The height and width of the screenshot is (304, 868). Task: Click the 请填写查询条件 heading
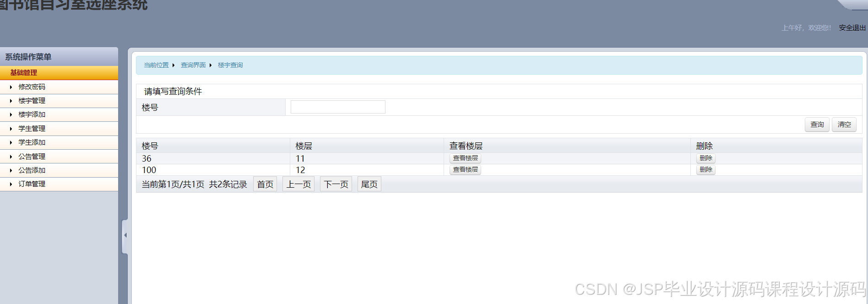[173, 92]
